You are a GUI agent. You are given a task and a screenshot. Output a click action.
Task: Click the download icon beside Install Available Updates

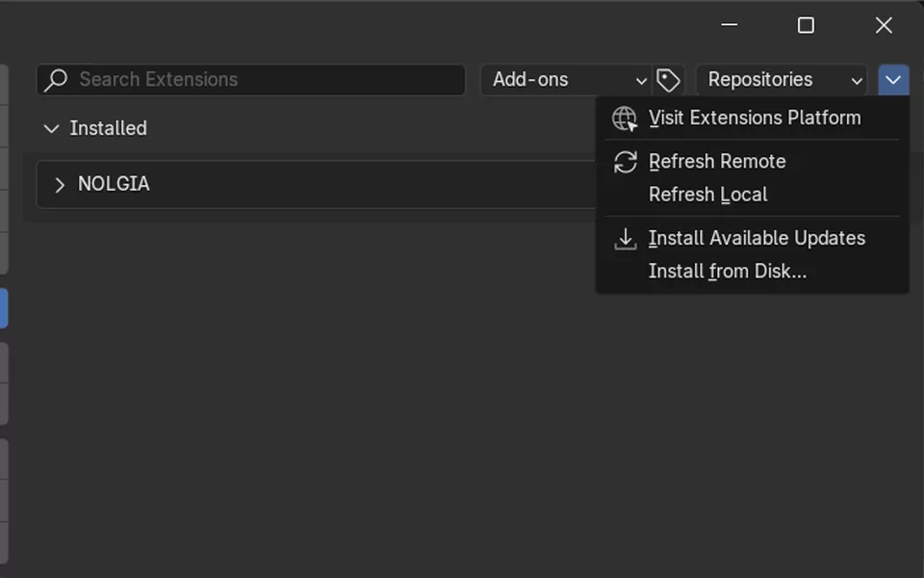click(626, 239)
